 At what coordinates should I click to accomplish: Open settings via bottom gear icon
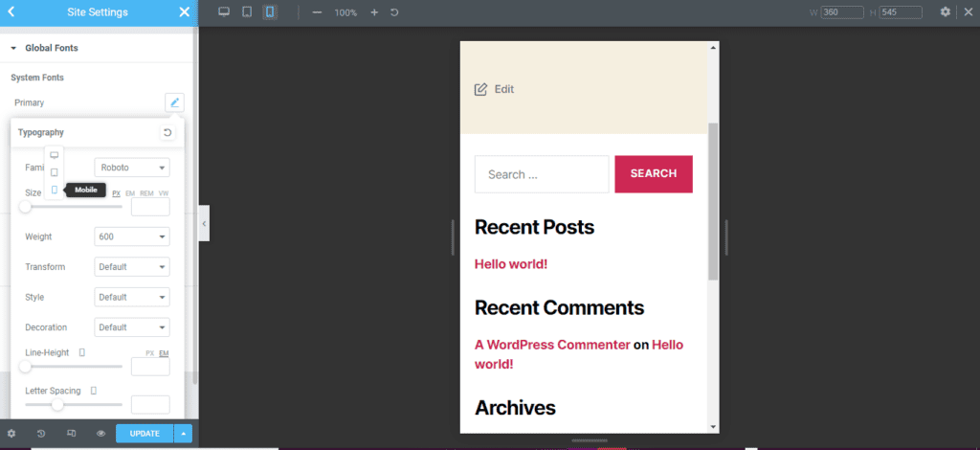pyautogui.click(x=11, y=434)
